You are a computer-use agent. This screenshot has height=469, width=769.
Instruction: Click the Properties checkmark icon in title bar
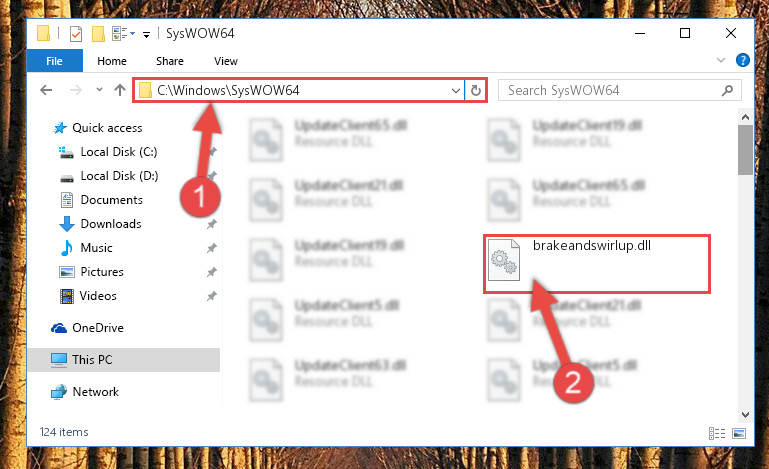click(76, 34)
